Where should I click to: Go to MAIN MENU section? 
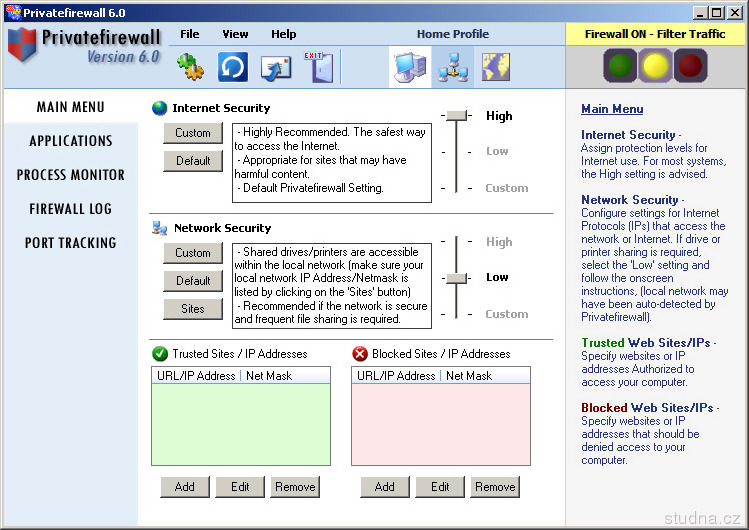tap(71, 106)
